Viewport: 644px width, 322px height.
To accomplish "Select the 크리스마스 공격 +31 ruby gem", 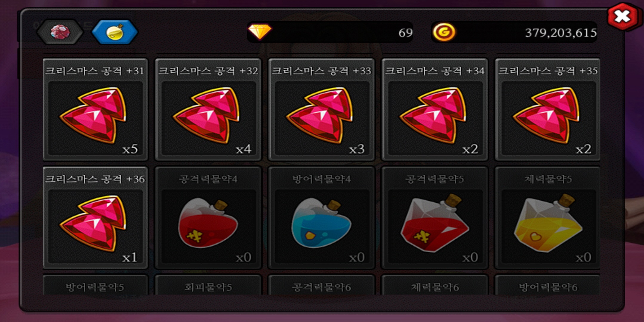I will tap(95, 110).
